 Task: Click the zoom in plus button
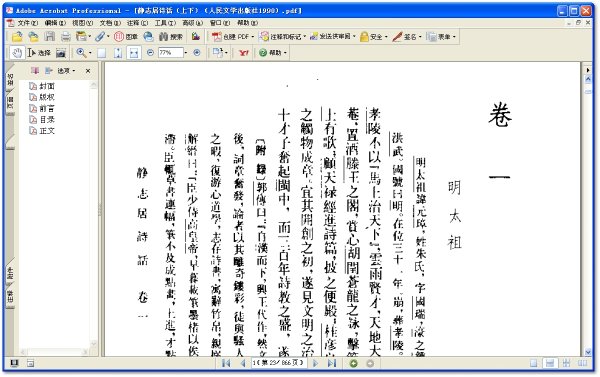point(197,53)
